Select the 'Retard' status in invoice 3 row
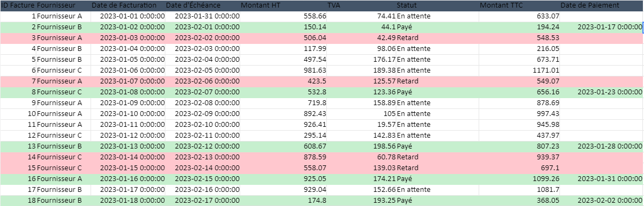 (437, 38)
